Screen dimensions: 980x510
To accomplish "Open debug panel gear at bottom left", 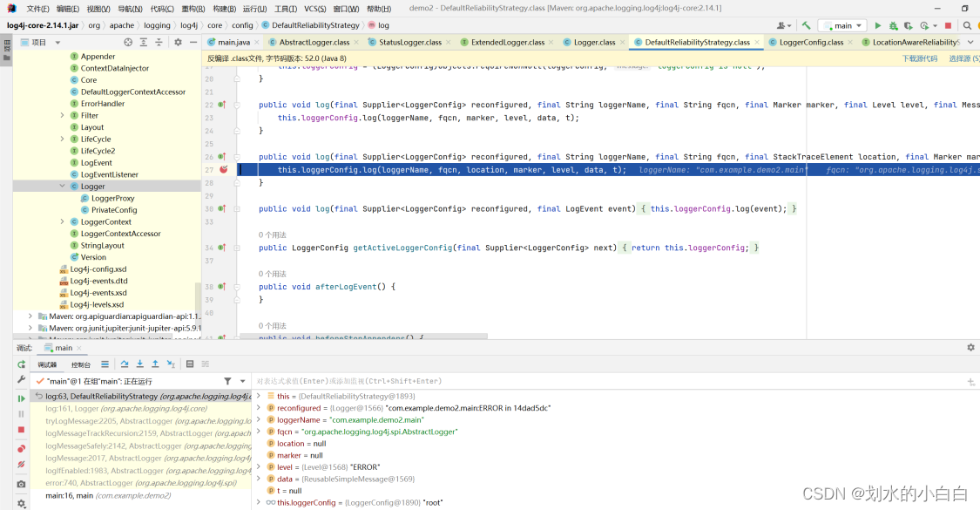I will click(21, 503).
